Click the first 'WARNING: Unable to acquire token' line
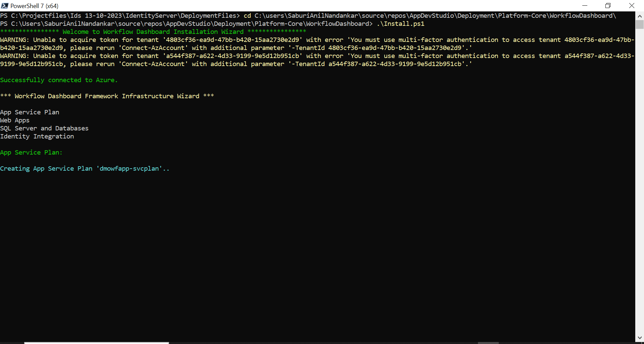The image size is (644, 344). 317,40
